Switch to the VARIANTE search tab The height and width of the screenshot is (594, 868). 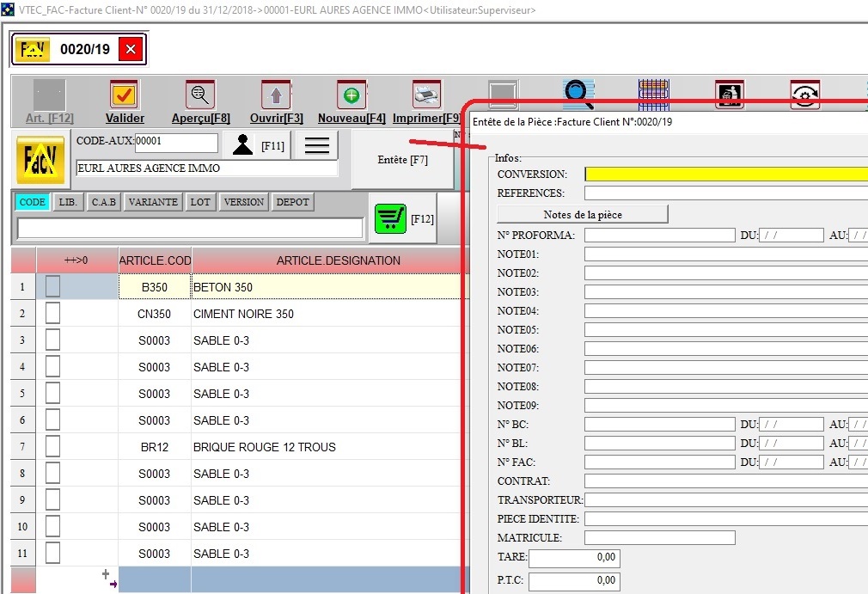(x=153, y=202)
